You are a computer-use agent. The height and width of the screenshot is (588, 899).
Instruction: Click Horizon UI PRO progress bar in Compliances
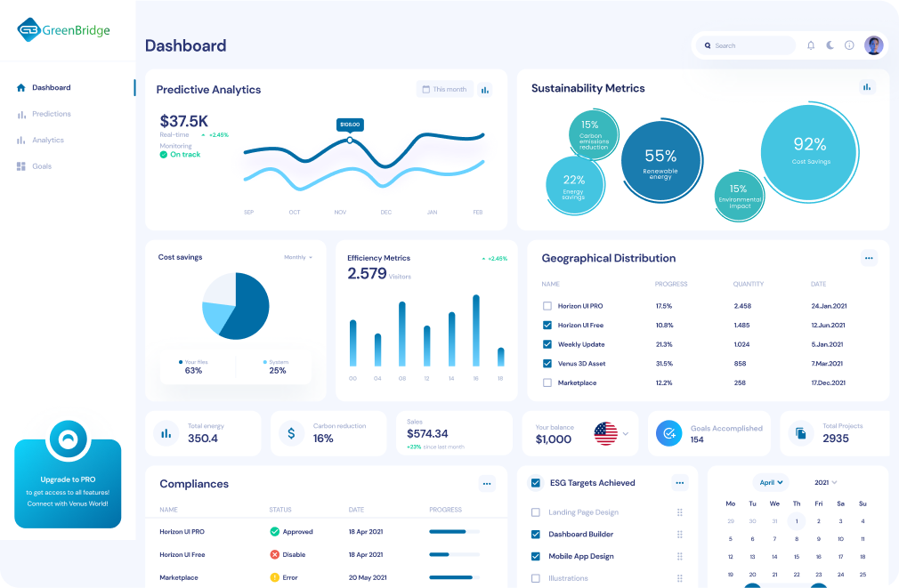pyautogui.click(x=454, y=532)
